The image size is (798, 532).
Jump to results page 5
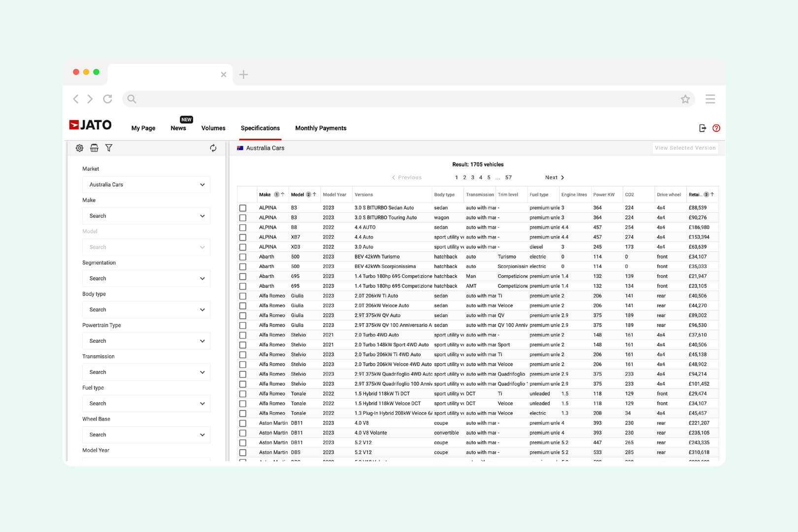click(488, 177)
